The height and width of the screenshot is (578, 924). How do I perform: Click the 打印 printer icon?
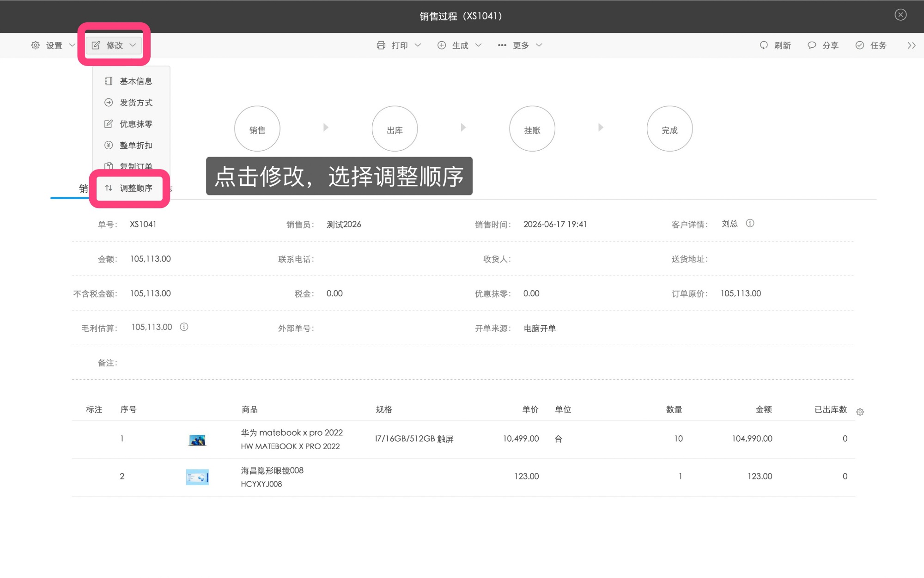point(381,45)
